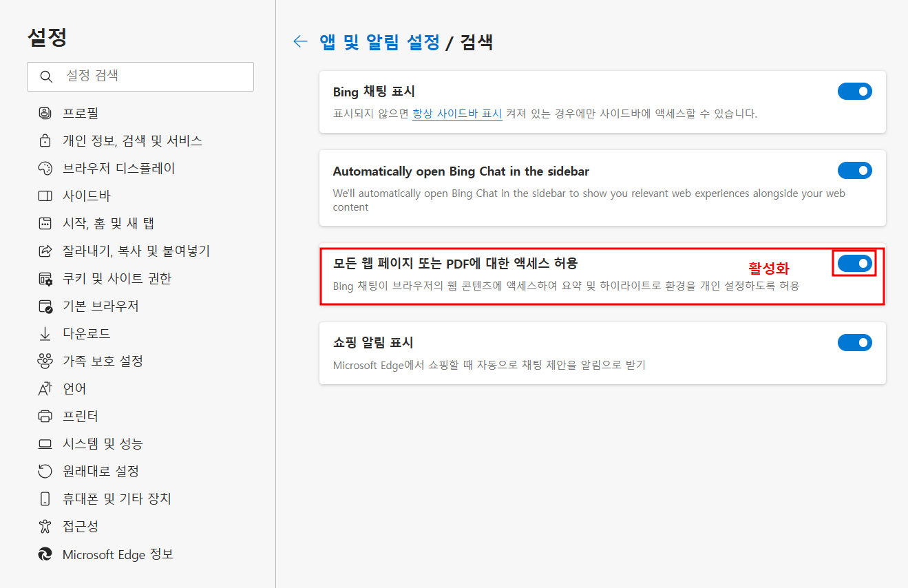Click the 앱 및 알림 설정 breadcrumb link
This screenshot has width=908, height=588.
379,42
